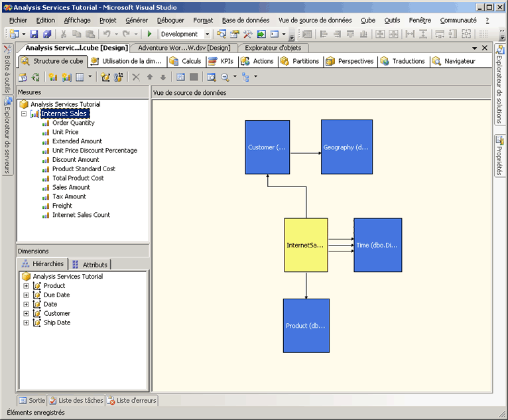
Task: Select the Sales Amount measure
Action: [71, 188]
